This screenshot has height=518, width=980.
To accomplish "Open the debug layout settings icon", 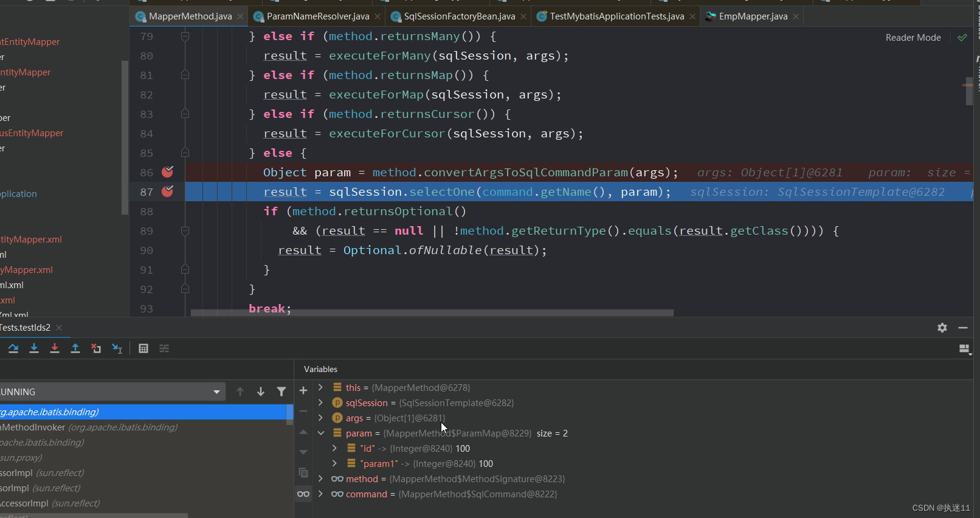I will (965, 349).
